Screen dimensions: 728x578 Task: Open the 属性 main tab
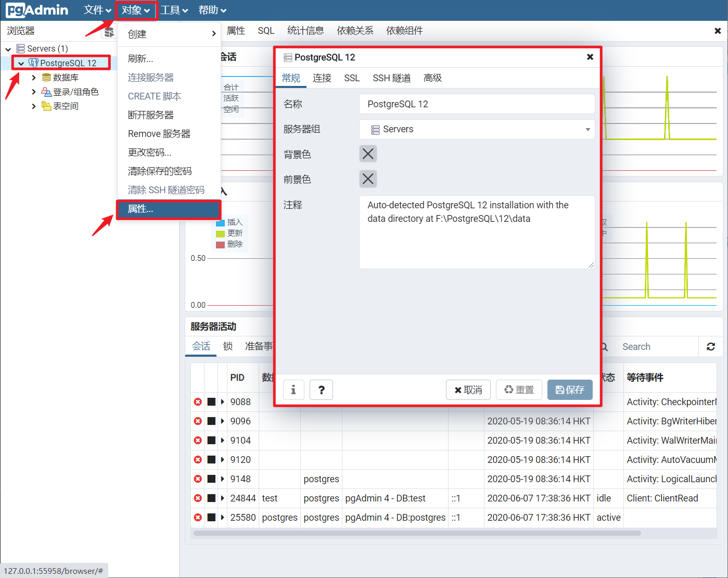[236, 31]
